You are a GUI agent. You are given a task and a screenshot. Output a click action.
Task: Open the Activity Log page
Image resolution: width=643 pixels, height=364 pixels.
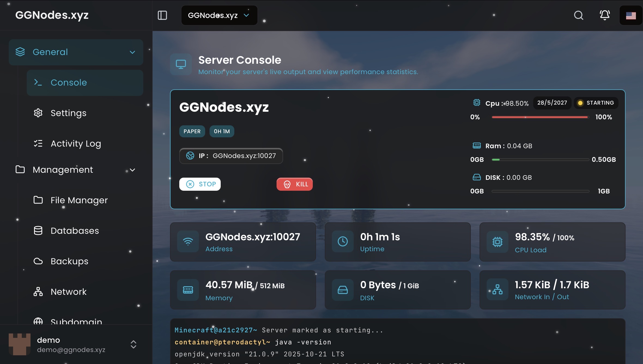[76, 144]
